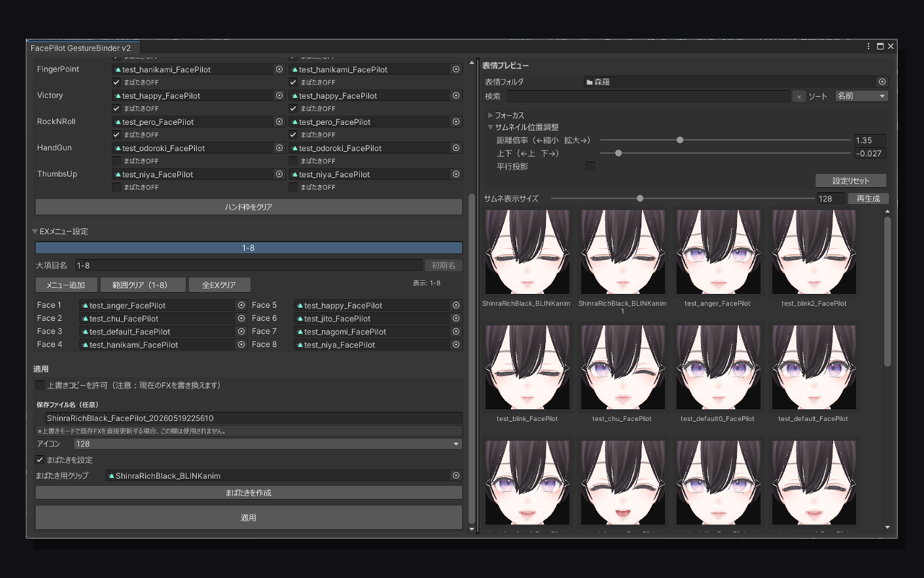924x578 pixels.
Task: Click the ハンド枠をクリア button
Action: [x=248, y=207]
